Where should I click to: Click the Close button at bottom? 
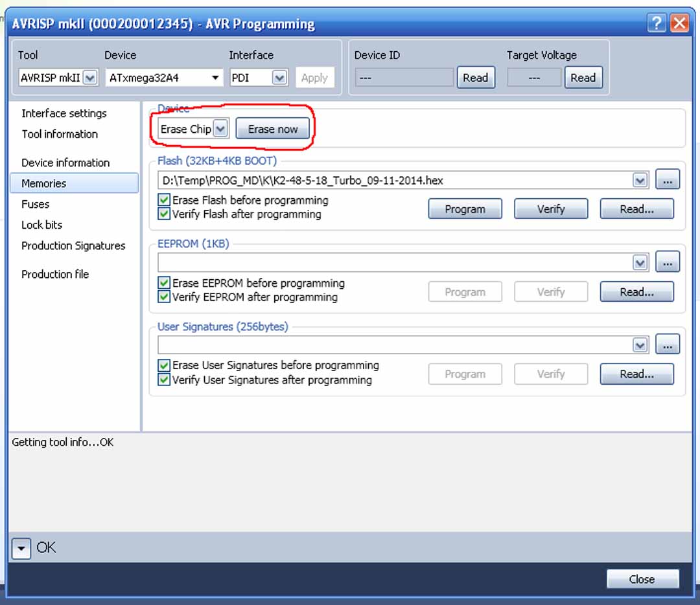pos(642,579)
